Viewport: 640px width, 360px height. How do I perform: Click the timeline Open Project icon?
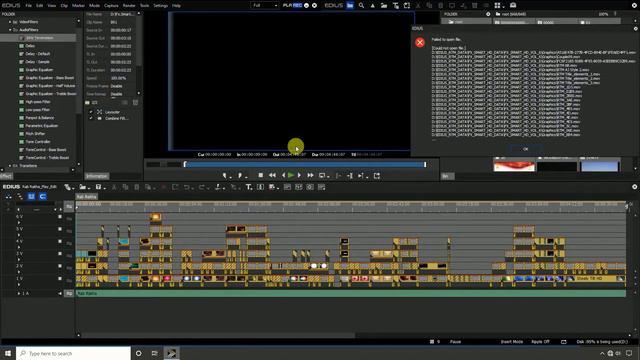tap(83, 187)
